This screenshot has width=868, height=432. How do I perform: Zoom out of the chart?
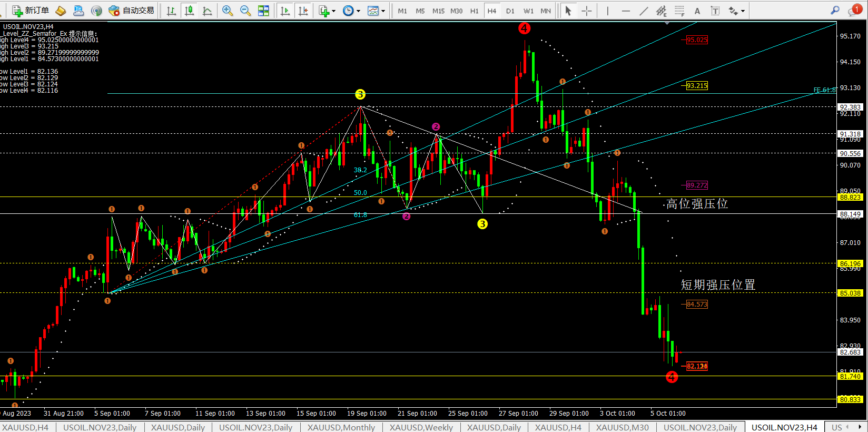[x=245, y=11]
